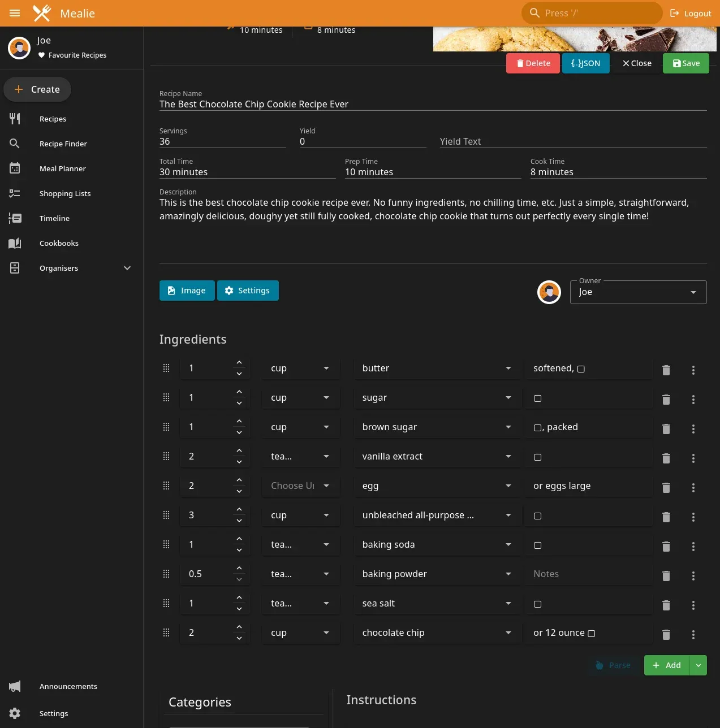
Task: Log out using the Logout button
Action: point(691,13)
